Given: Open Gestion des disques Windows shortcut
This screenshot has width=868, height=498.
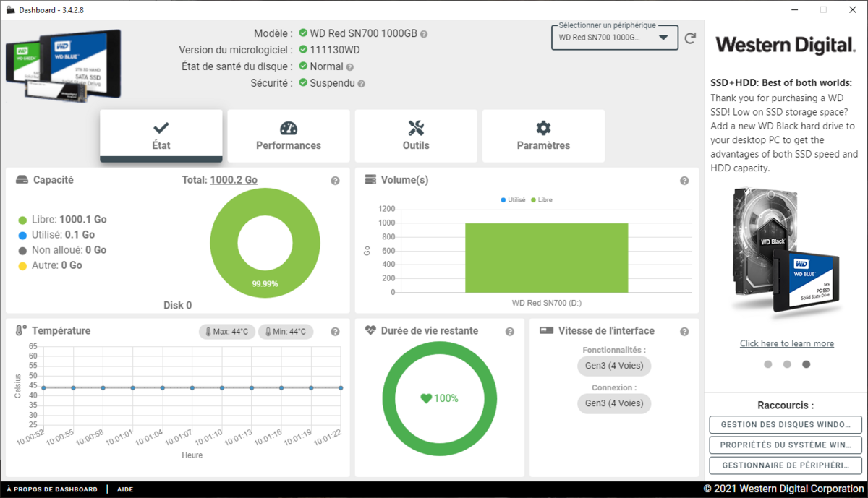Looking at the screenshot, I should click(786, 424).
